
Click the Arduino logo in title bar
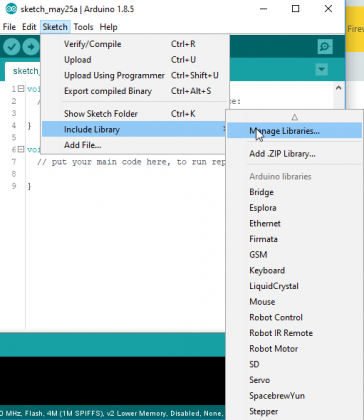[x=11, y=9]
